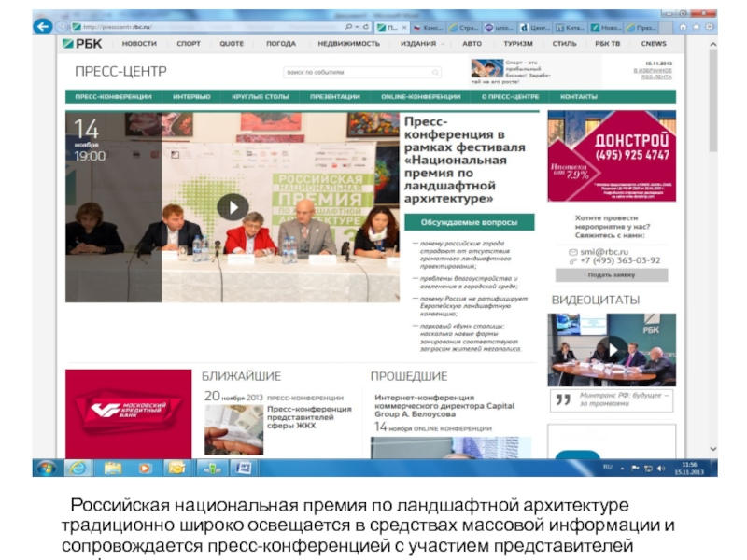Switch to the "unio..." browser tab

499,28
